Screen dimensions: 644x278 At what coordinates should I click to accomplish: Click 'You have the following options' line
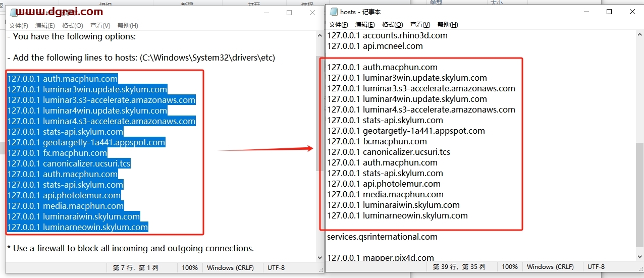pyautogui.click(x=71, y=36)
